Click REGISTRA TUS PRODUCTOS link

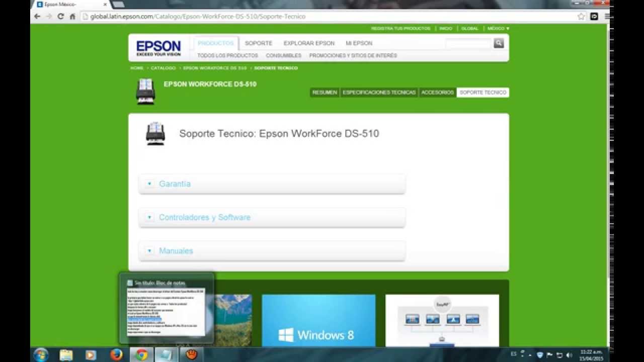coord(400,29)
